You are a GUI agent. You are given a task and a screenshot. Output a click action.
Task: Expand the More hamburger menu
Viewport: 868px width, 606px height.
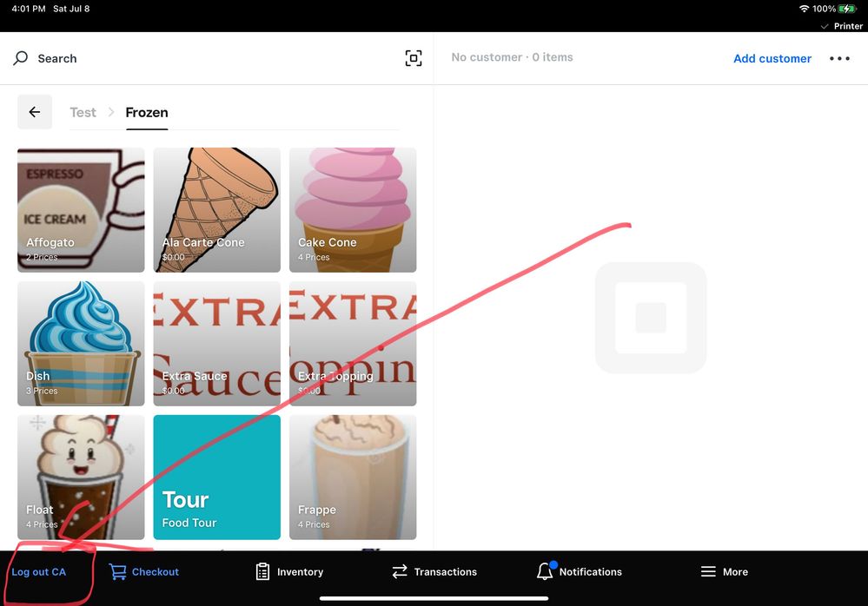pyautogui.click(x=708, y=571)
